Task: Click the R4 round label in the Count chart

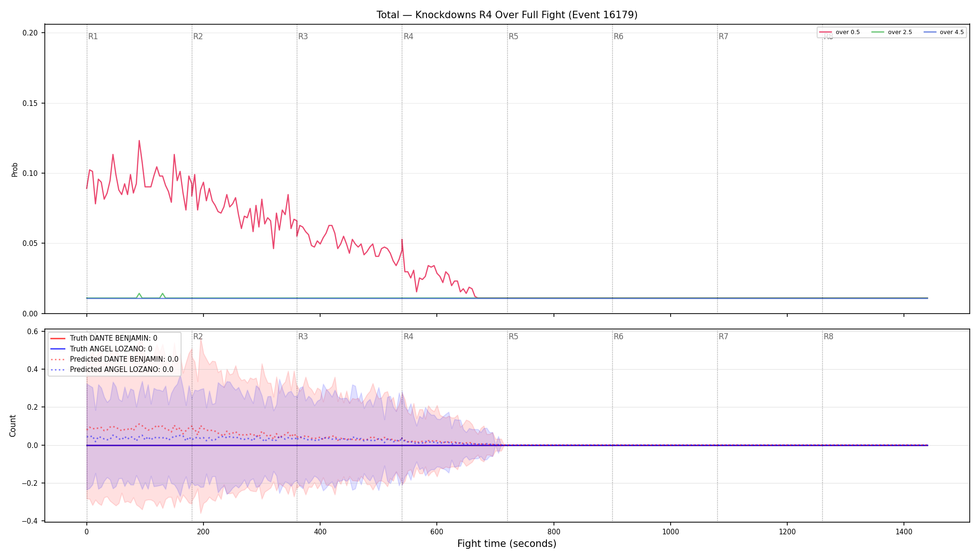Action: click(408, 336)
